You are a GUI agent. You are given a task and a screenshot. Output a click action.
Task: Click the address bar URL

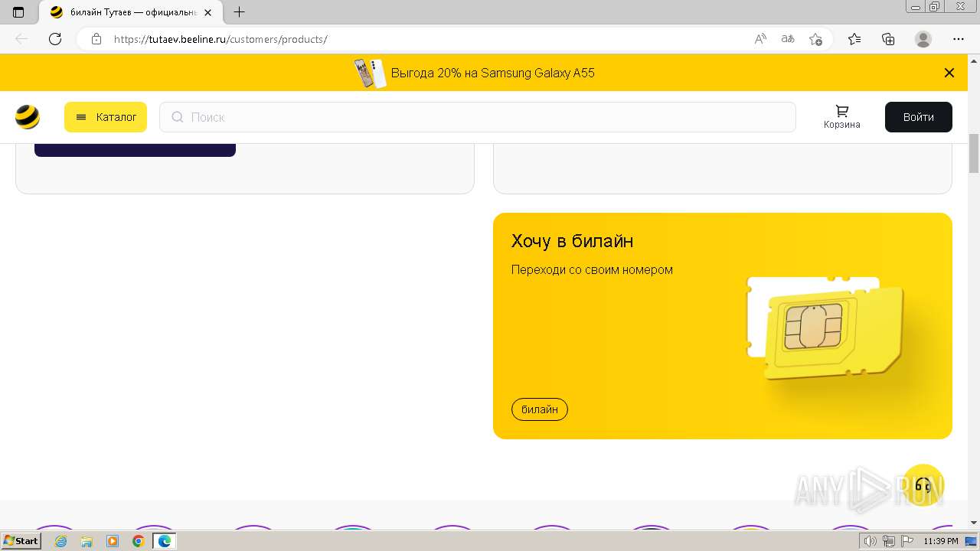tap(220, 39)
